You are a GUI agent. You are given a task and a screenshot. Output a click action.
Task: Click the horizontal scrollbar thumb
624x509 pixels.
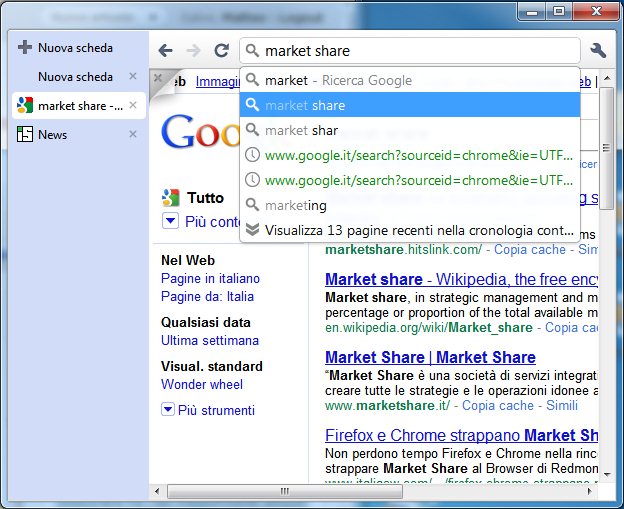coord(285,491)
